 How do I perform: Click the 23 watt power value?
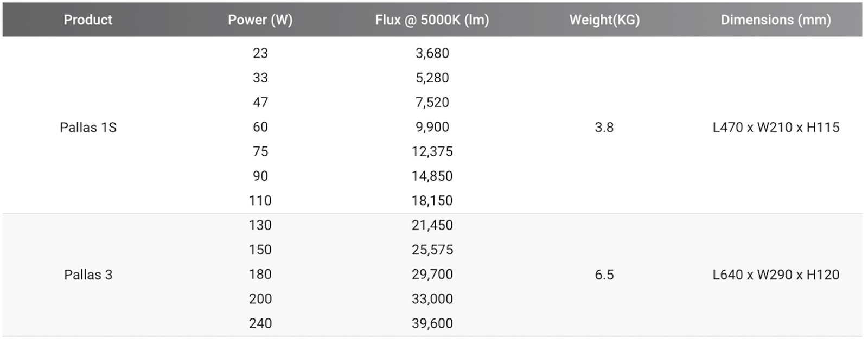pyautogui.click(x=260, y=53)
